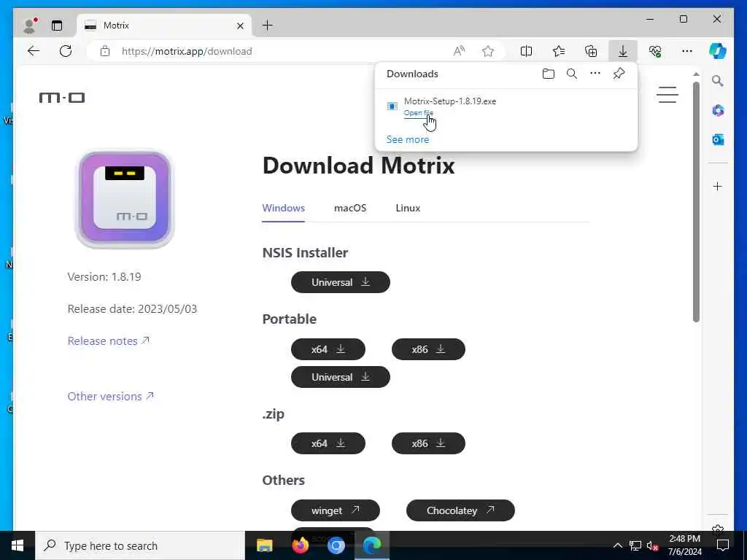Click the page vertical scrollbar
The image size is (747, 560).
(x=696, y=201)
